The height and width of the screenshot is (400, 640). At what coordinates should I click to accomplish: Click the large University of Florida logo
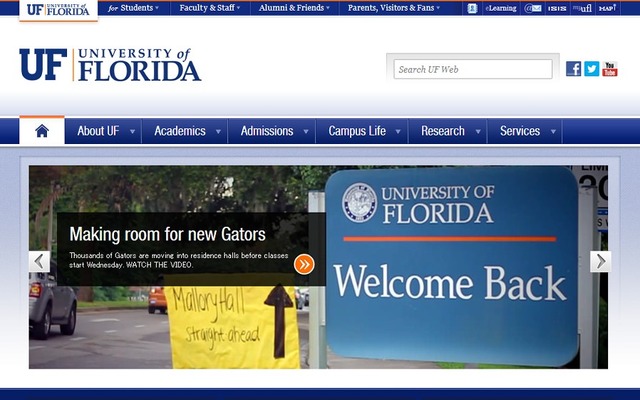(x=110, y=64)
